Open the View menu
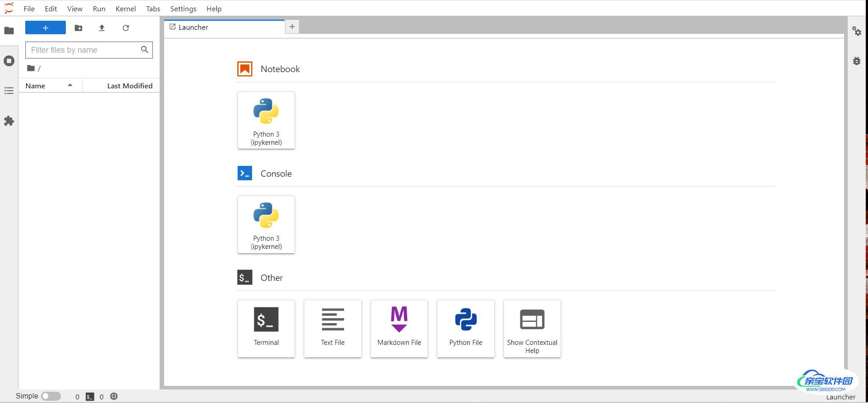Image resolution: width=868 pixels, height=403 pixels. click(x=75, y=9)
